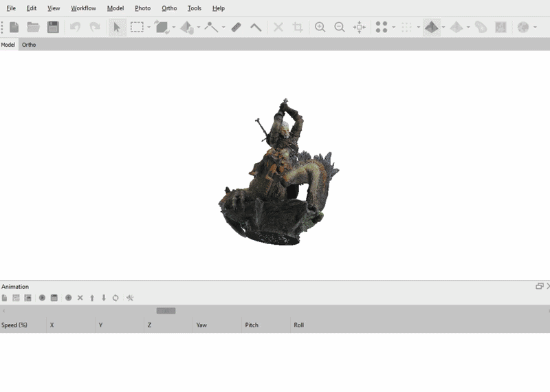Screen dimensions: 550x392
Task: Click the Animation panel horizontal scrollbar thumb
Action: click(x=166, y=311)
